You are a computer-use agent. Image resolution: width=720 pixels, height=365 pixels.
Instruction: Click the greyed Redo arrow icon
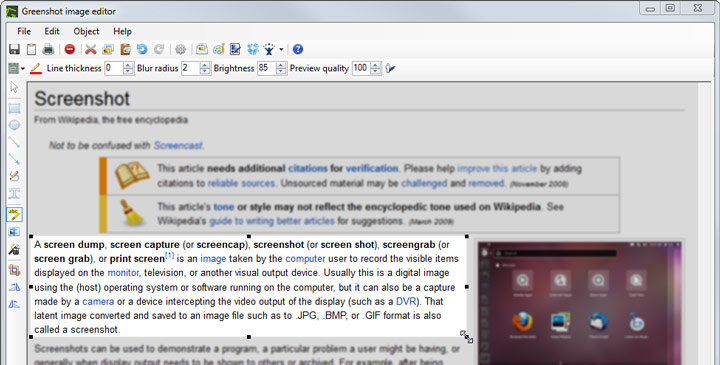(x=159, y=49)
